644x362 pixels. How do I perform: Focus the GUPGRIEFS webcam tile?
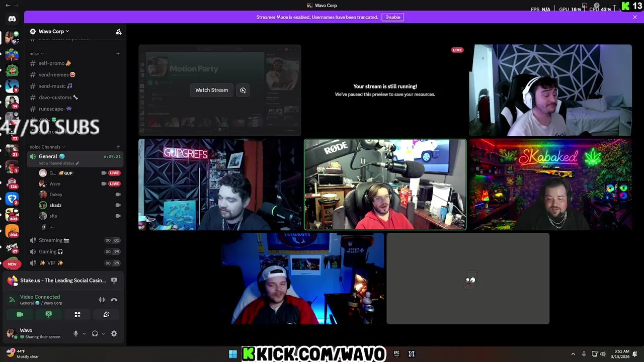point(220,185)
